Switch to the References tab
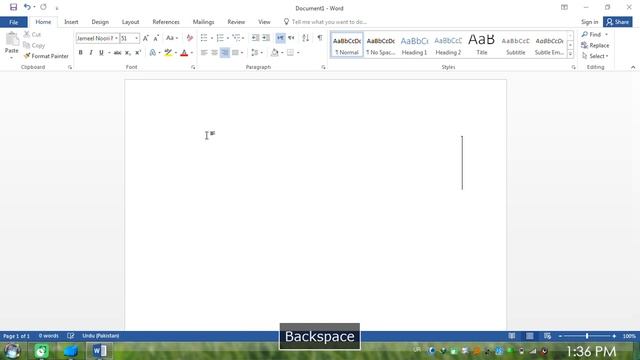The image size is (640, 360). [166, 22]
